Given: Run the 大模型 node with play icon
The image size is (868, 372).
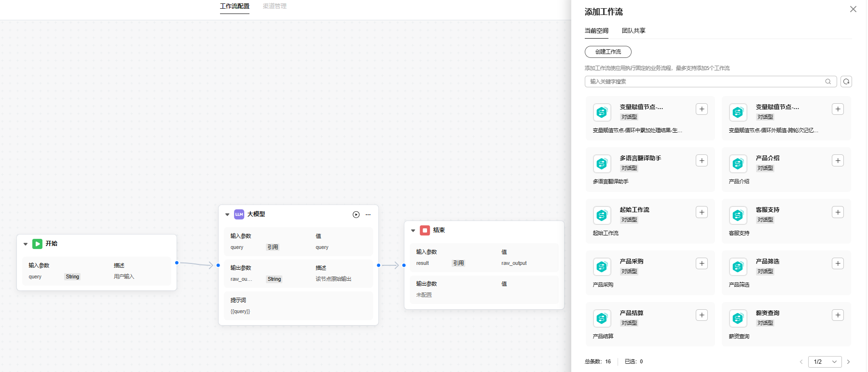Looking at the screenshot, I should click(356, 215).
